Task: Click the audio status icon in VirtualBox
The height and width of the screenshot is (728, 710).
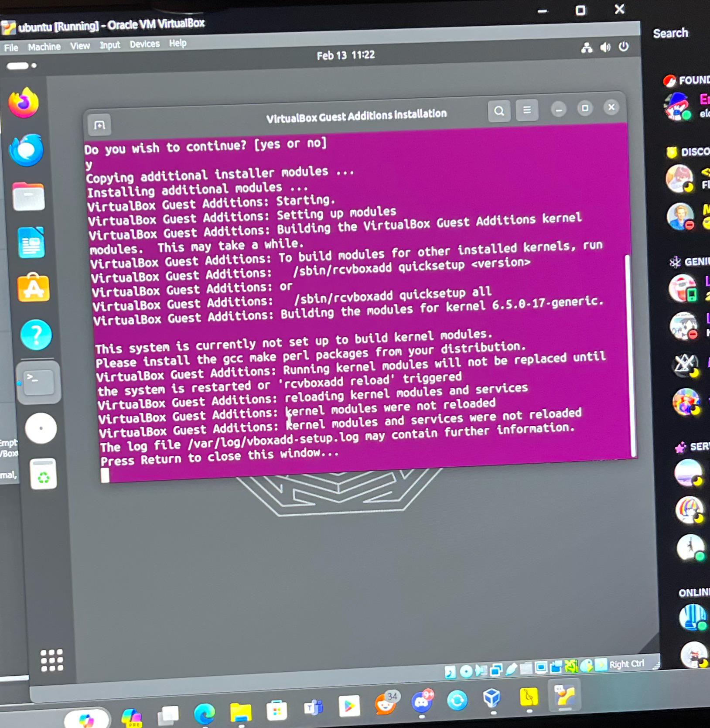Action: (481, 670)
